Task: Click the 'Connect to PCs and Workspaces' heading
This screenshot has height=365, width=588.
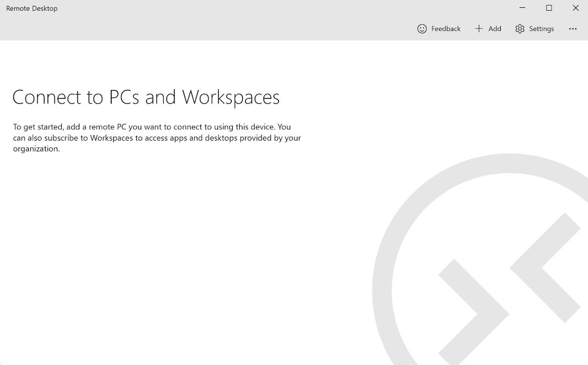Action: 146,97
